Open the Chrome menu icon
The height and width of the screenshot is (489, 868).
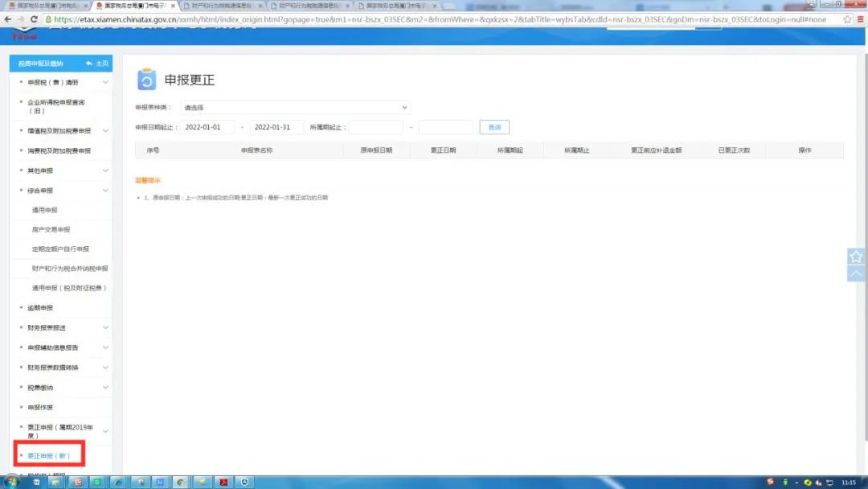(860, 19)
